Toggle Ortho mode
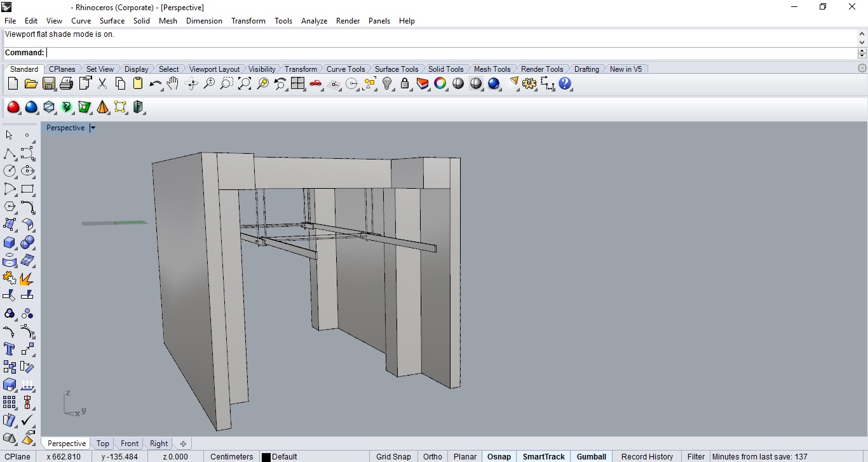This screenshot has height=462, width=868. click(433, 456)
